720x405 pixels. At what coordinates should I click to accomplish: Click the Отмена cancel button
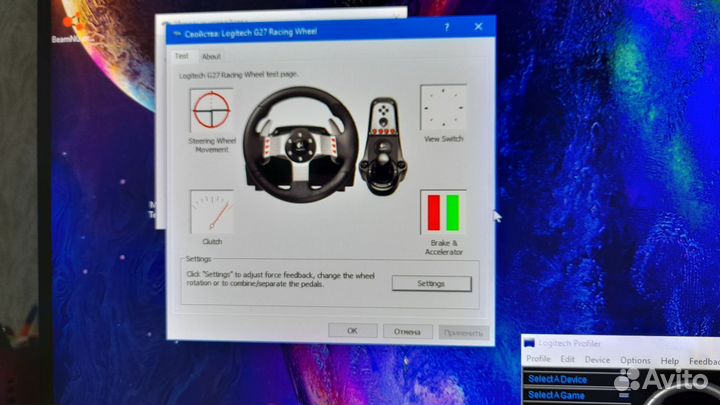point(407,332)
